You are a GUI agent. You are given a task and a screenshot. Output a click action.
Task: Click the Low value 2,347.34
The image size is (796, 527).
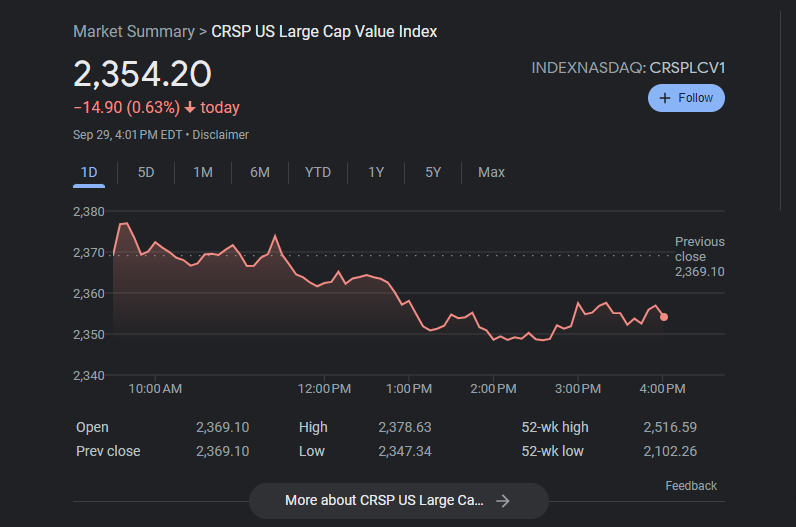(405, 451)
